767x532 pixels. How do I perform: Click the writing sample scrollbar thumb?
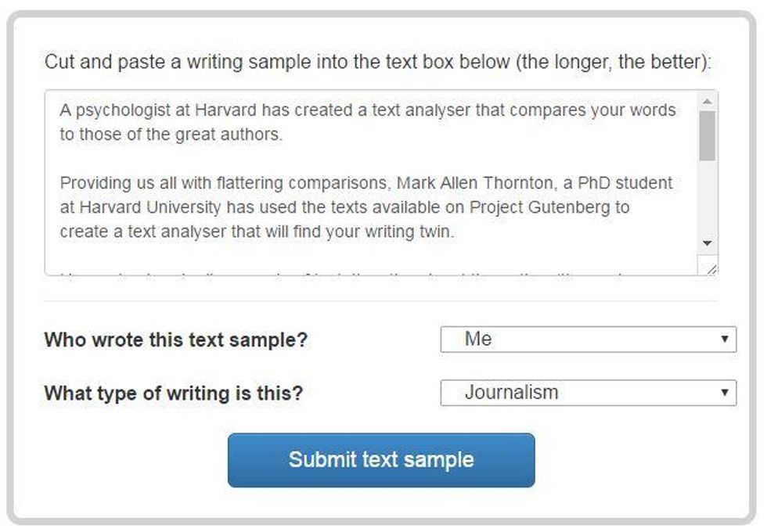click(708, 135)
